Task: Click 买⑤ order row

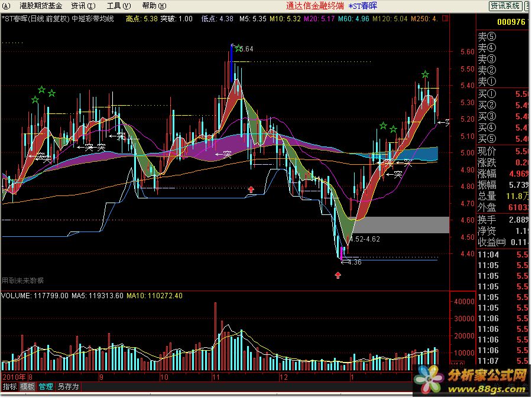Action: pyautogui.click(x=503, y=139)
